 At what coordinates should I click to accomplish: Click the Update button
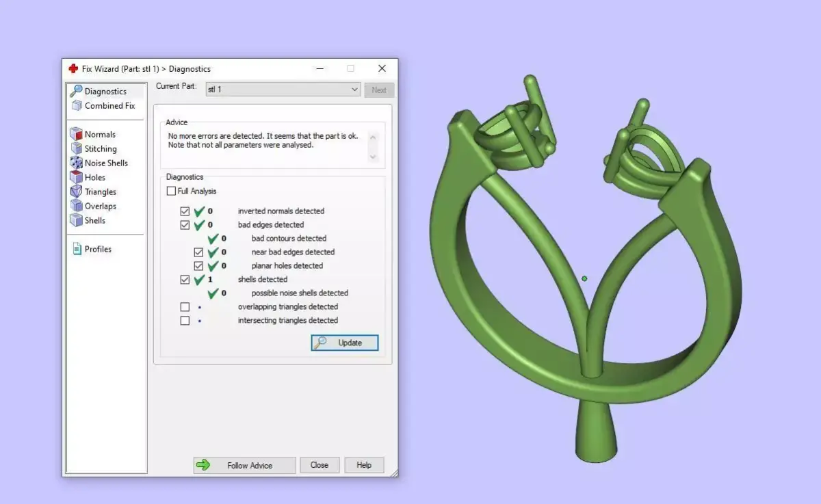tap(345, 343)
